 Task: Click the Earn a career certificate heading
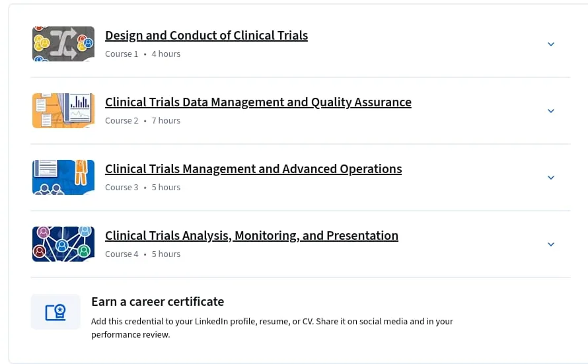click(x=157, y=302)
